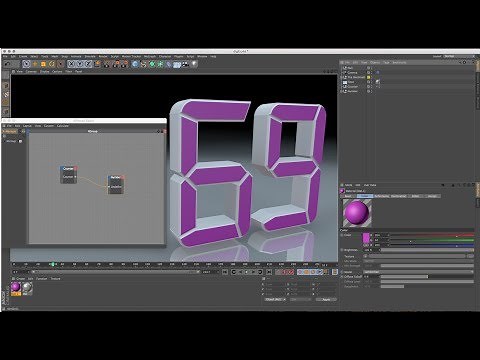Click the yellow layer swatch in Object Manager

coord(369,77)
